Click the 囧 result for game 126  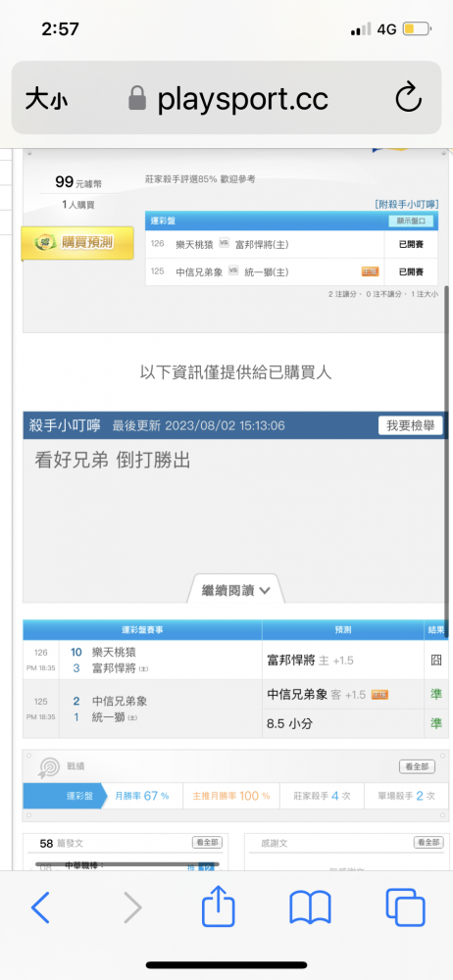click(436, 660)
